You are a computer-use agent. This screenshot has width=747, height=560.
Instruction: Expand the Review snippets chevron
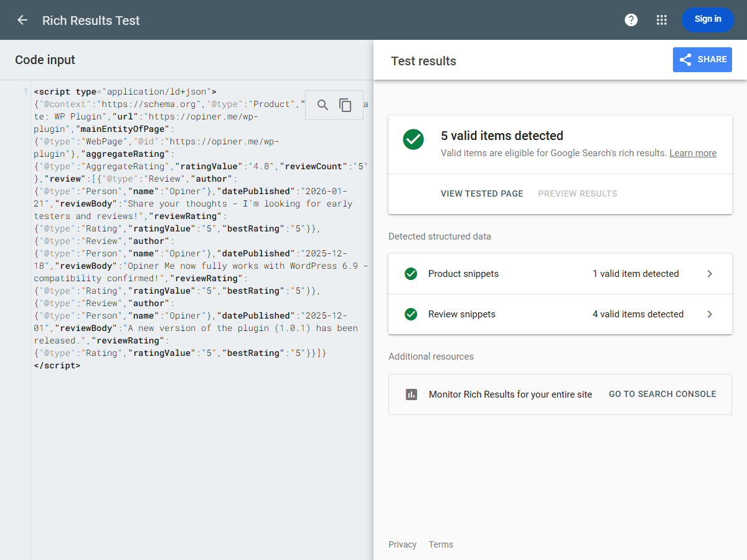coord(710,314)
